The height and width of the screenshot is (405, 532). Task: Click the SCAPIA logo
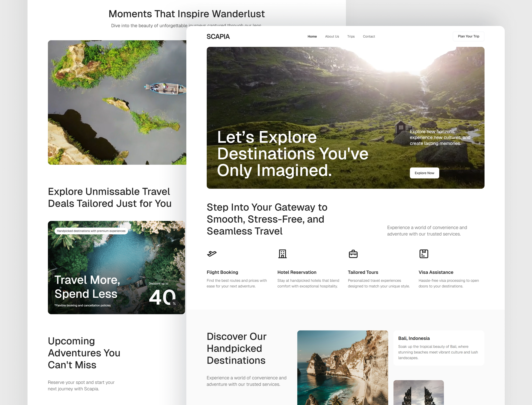point(218,36)
